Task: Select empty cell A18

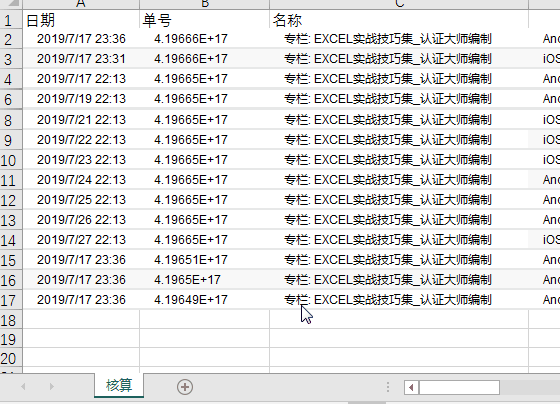Action: (81, 319)
